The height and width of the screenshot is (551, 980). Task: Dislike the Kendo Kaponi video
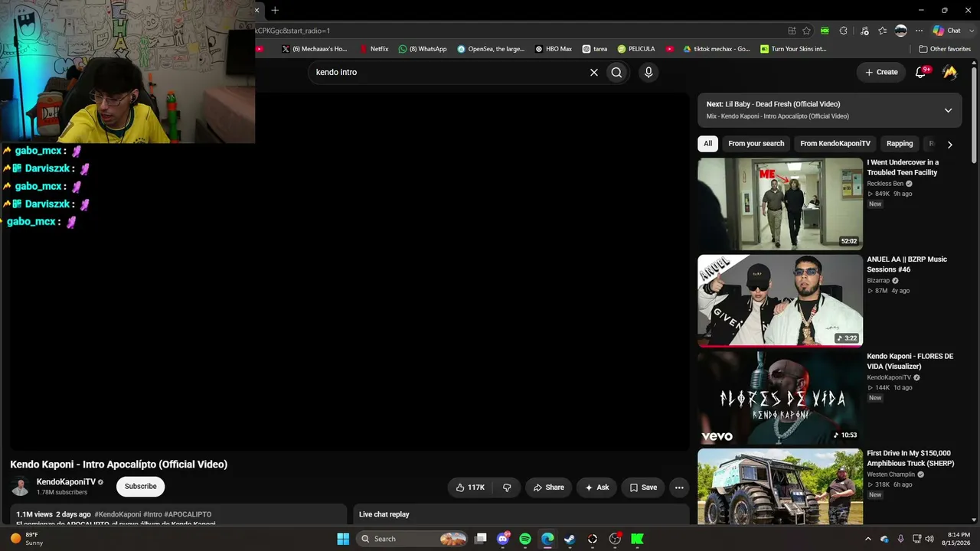(x=507, y=487)
